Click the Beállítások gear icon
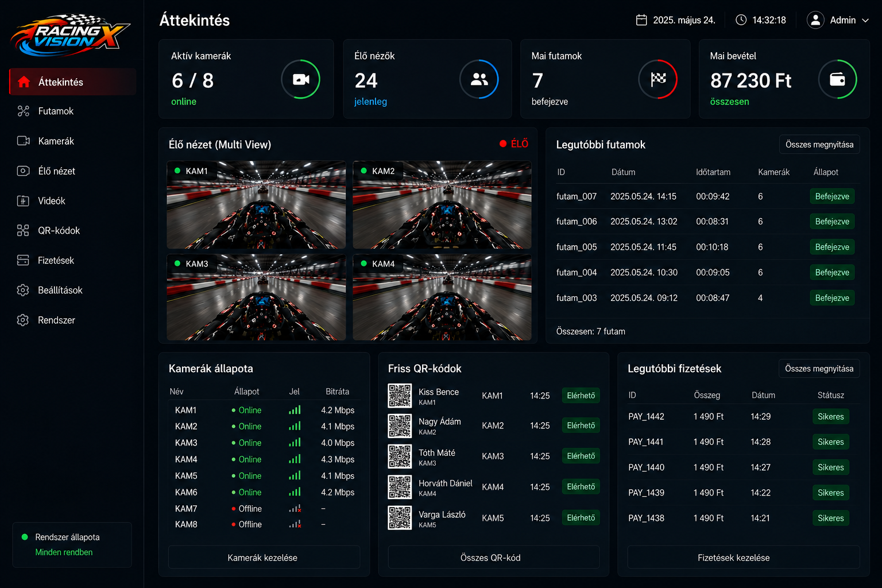The width and height of the screenshot is (882, 588). tap(23, 291)
